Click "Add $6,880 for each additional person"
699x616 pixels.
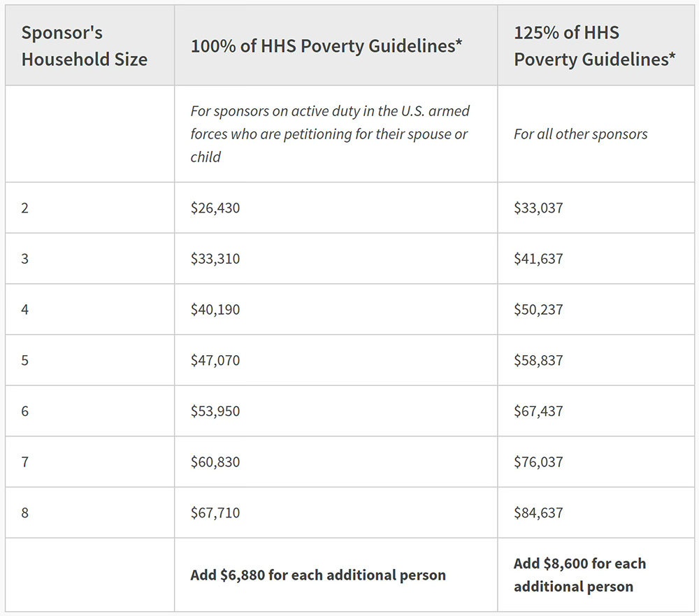318,575
